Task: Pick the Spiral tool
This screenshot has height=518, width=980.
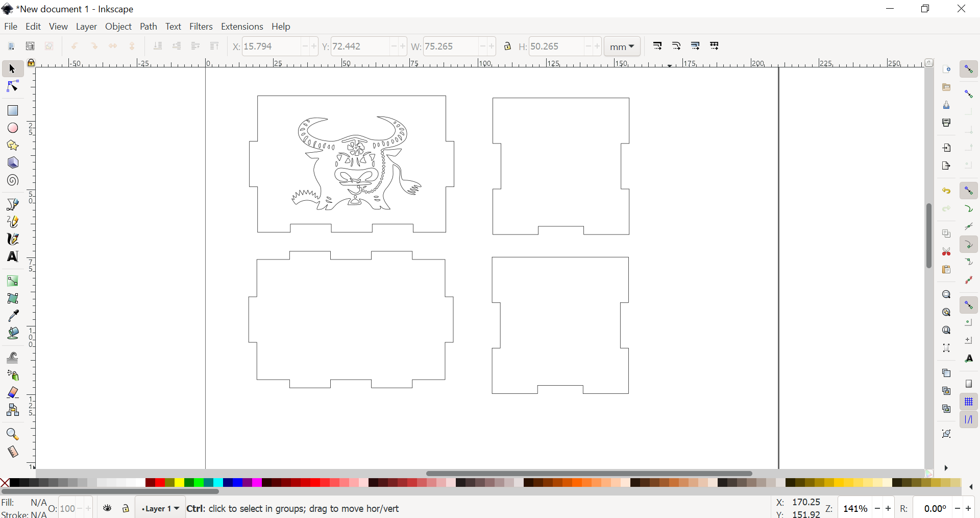Action: pyautogui.click(x=12, y=180)
